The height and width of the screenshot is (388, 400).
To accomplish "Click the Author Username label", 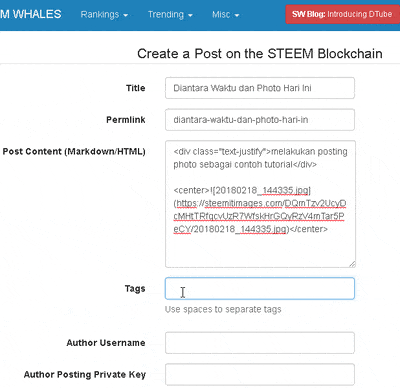I will [106, 343].
